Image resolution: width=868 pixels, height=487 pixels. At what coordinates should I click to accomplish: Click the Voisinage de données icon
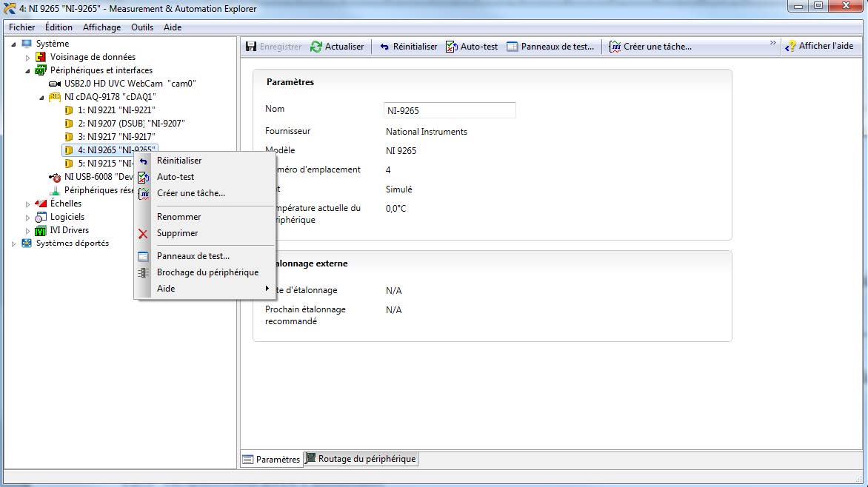click(x=41, y=57)
